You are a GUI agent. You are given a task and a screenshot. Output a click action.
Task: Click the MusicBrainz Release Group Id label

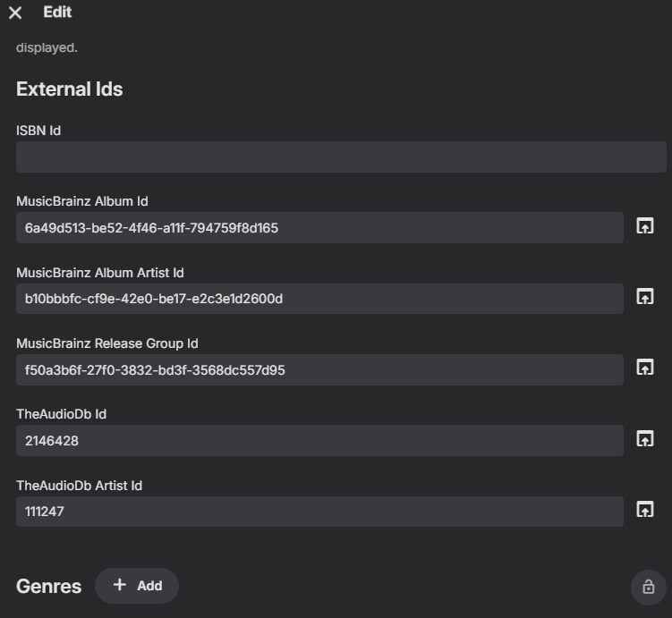coord(106,343)
